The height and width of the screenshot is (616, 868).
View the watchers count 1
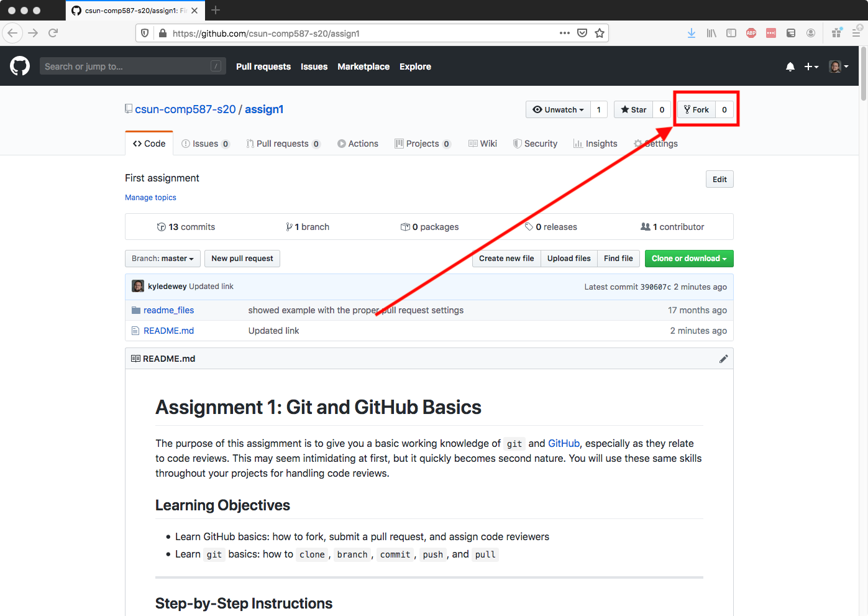point(599,109)
